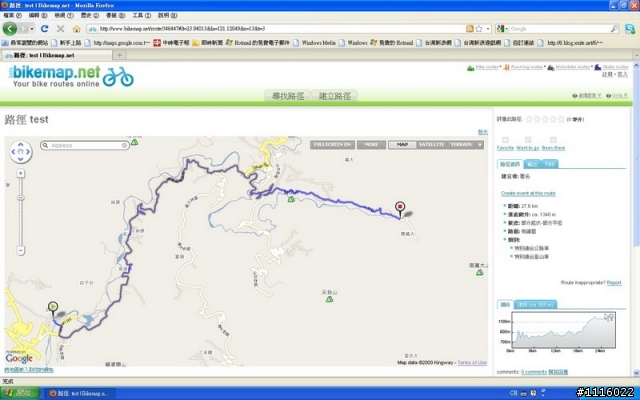Go to the browser Home page icon

click(76, 29)
